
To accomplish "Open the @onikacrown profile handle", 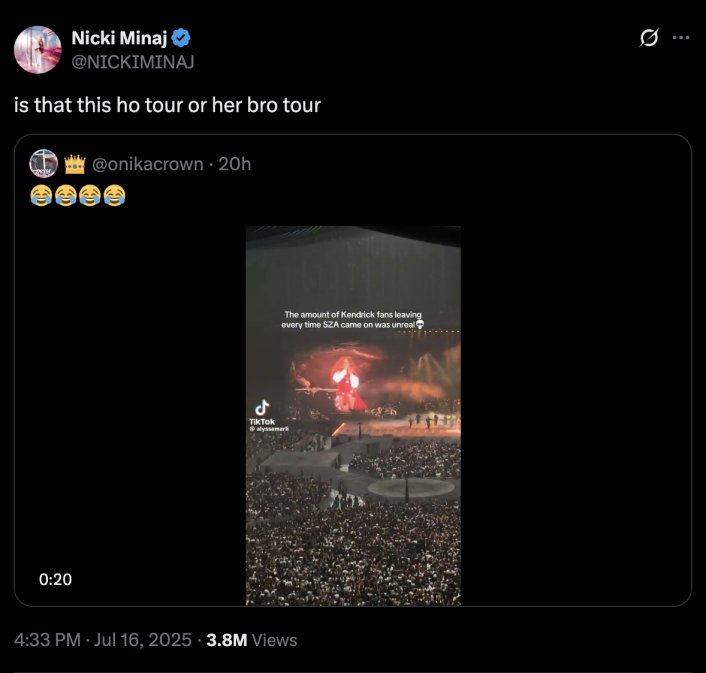I will [x=148, y=164].
